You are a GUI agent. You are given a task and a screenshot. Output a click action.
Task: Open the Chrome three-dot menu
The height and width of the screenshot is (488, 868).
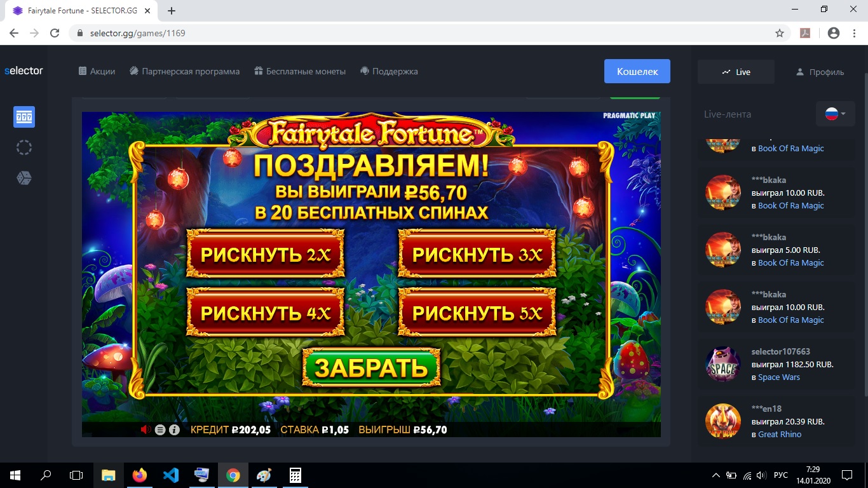click(854, 33)
